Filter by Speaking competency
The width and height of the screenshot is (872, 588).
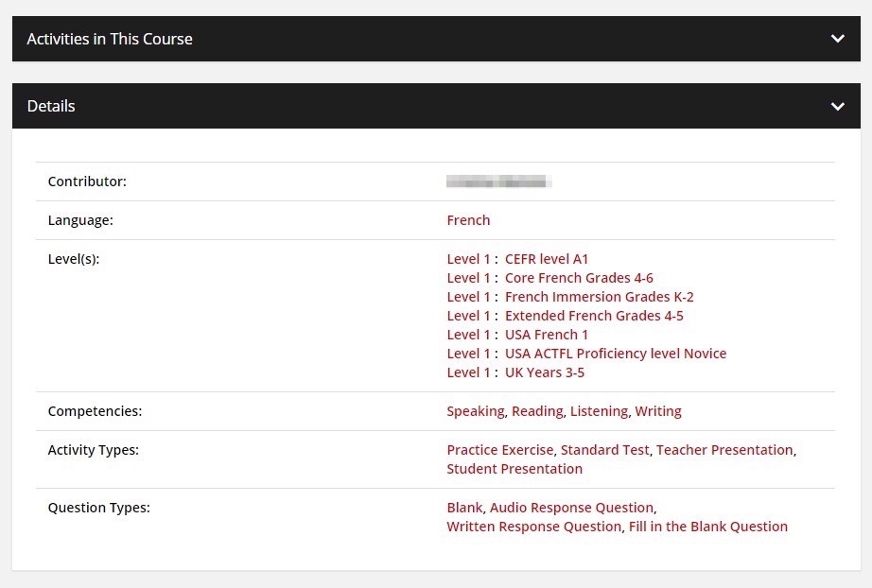click(x=476, y=411)
